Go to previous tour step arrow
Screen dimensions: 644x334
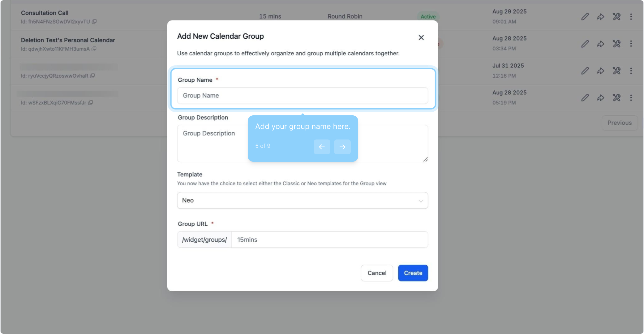(x=322, y=147)
